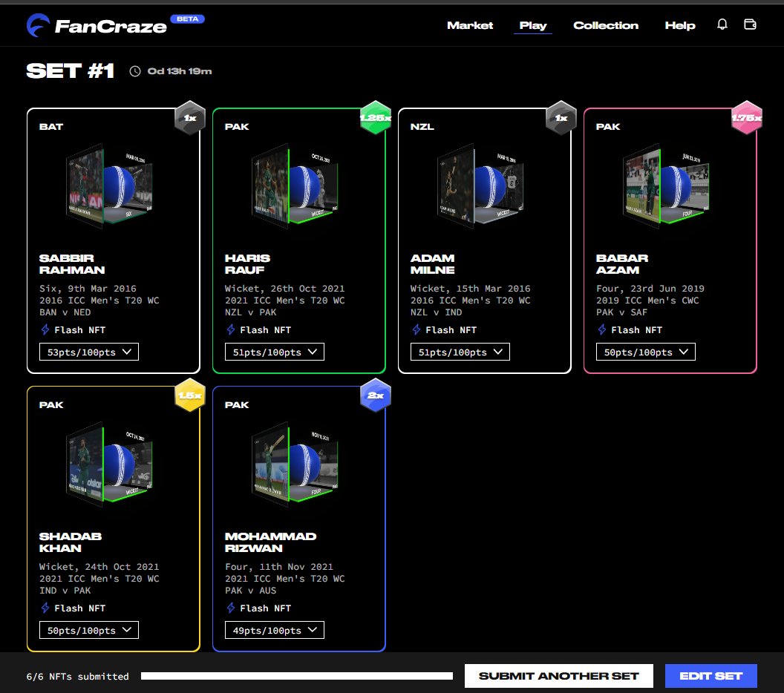Click the Sabbir Rahman player name
The width and height of the screenshot is (784, 693).
coord(72,264)
